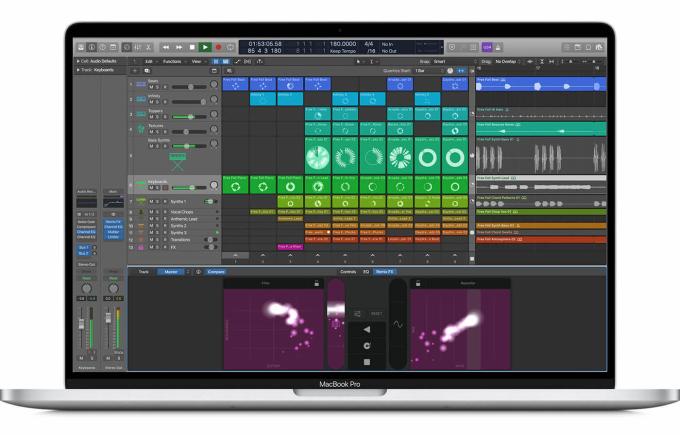
Task: Toggle the Mixer icon in control bar
Action: click(137, 47)
